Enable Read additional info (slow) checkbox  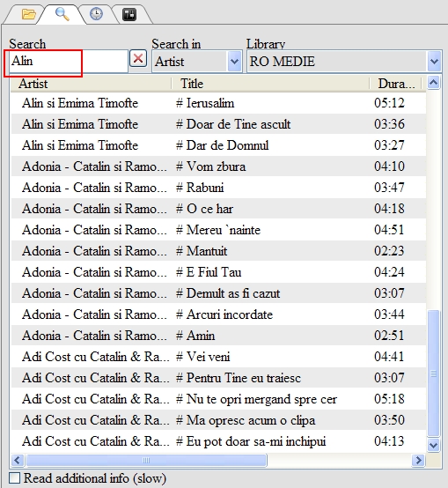14,478
